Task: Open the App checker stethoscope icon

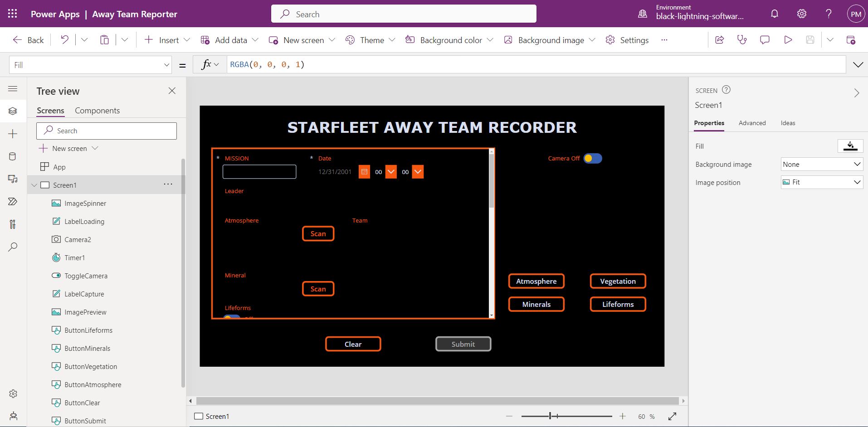Action: click(742, 40)
